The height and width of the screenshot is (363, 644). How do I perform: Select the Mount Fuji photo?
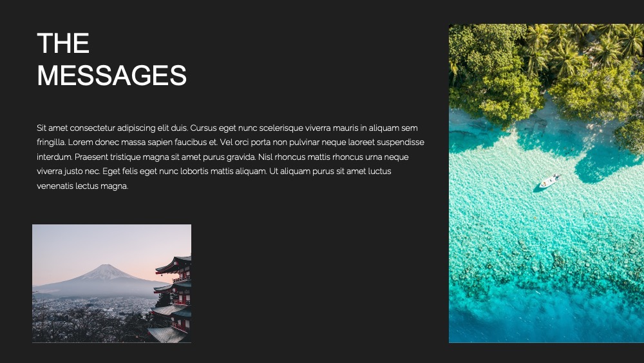(111, 283)
